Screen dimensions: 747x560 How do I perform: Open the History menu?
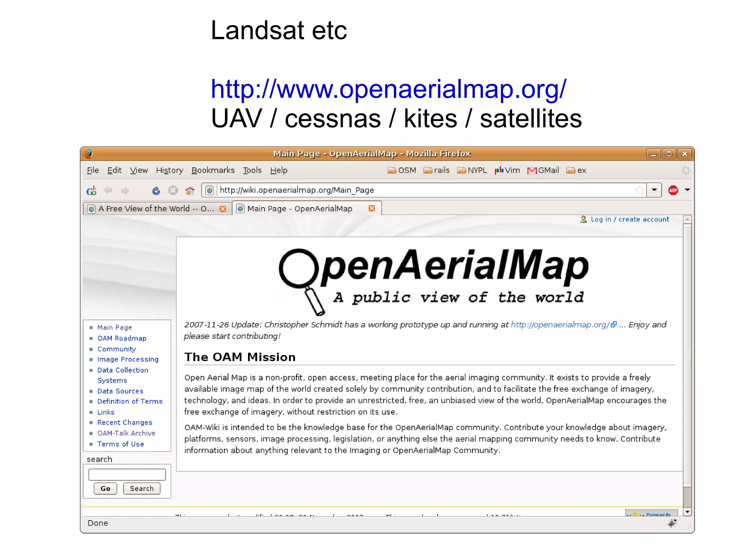pyautogui.click(x=170, y=170)
